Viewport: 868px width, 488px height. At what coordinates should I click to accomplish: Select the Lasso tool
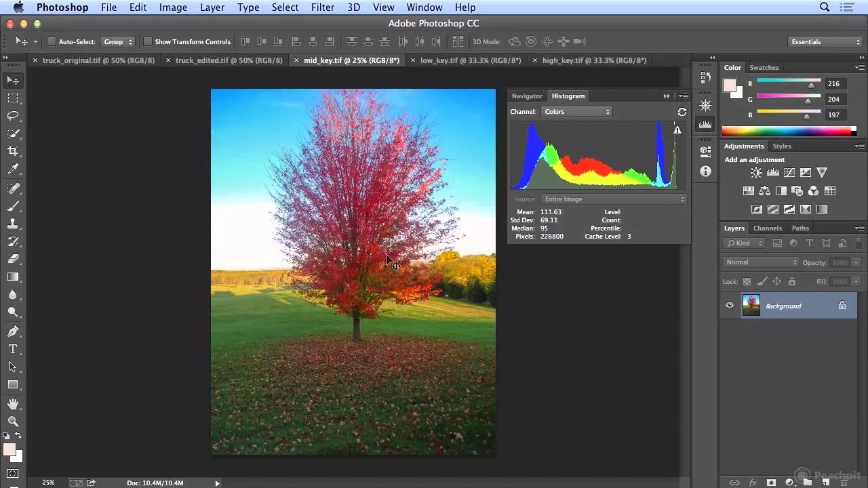pos(13,116)
